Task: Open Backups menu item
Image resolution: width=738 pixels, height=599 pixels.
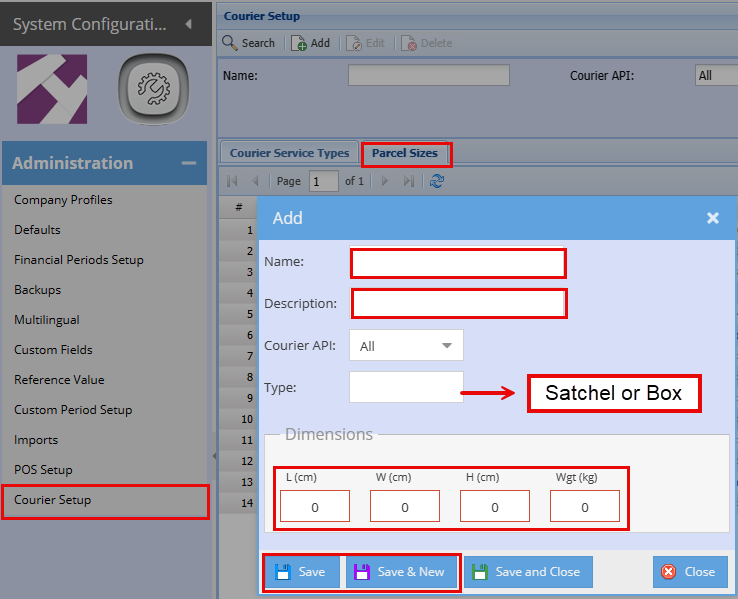Action: [x=38, y=290]
